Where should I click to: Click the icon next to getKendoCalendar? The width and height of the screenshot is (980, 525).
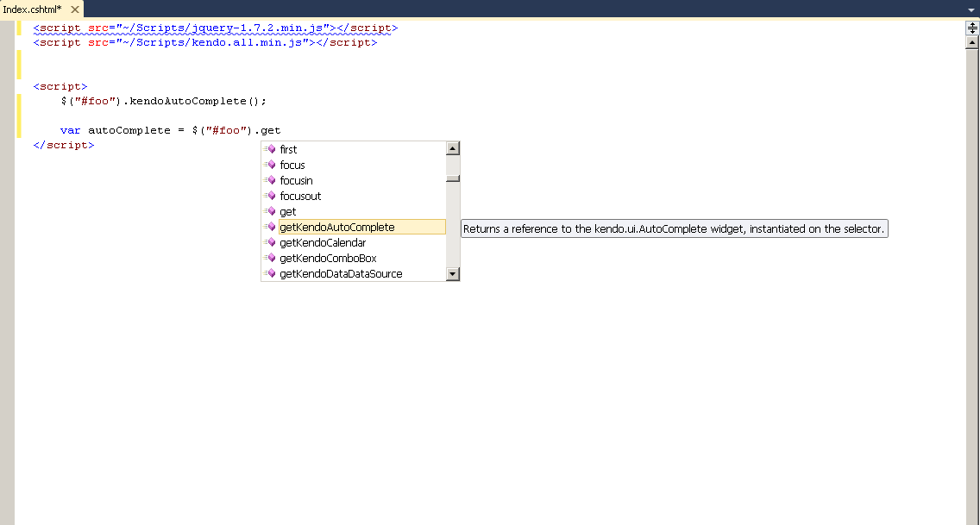coord(270,242)
